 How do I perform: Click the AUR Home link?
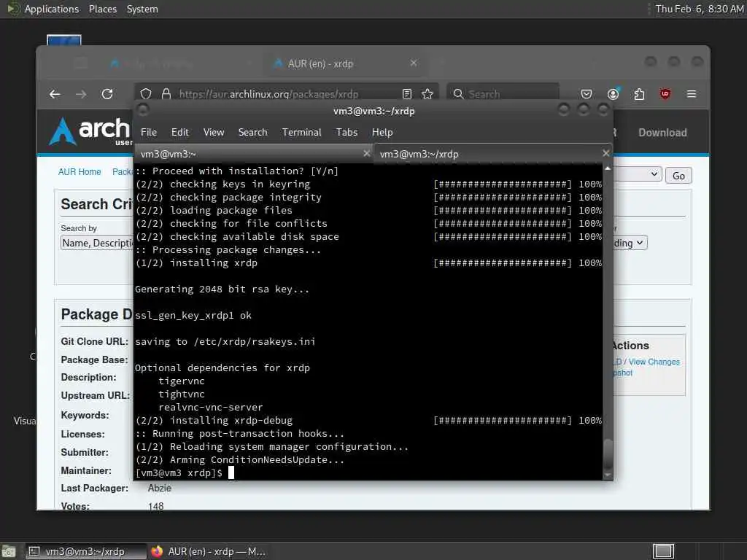click(80, 172)
